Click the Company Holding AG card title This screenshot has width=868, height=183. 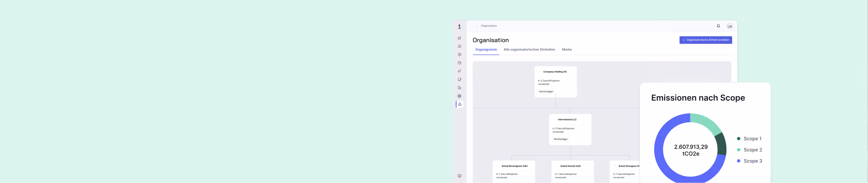(x=555, y=72)
